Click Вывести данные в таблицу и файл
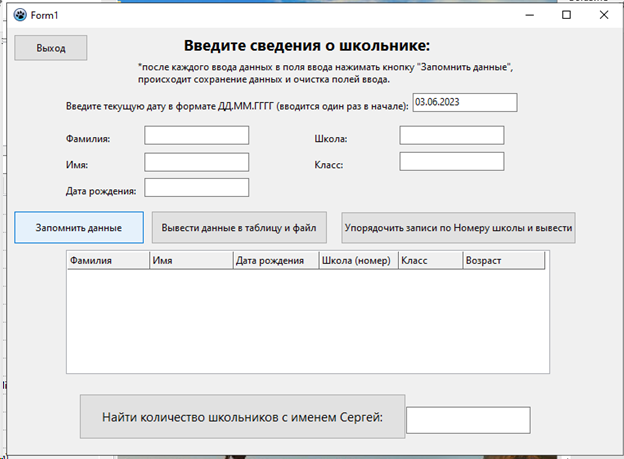624x459 pixels. coord(239,228)
